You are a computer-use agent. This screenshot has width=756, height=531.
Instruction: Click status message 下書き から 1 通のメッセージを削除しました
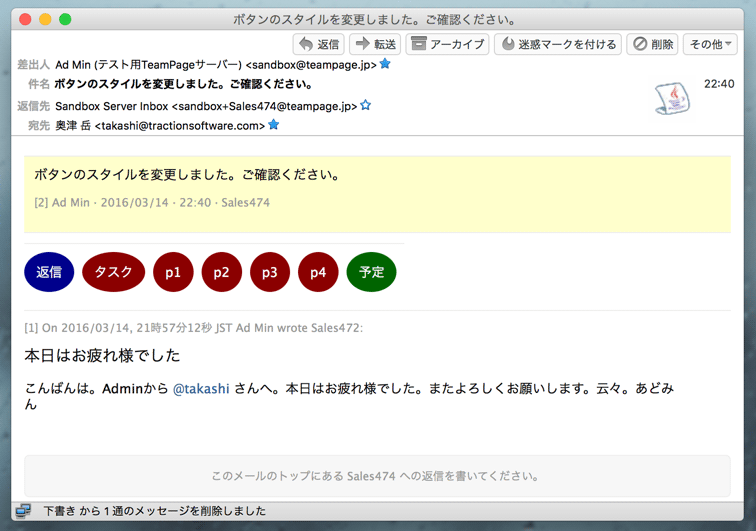154,511
